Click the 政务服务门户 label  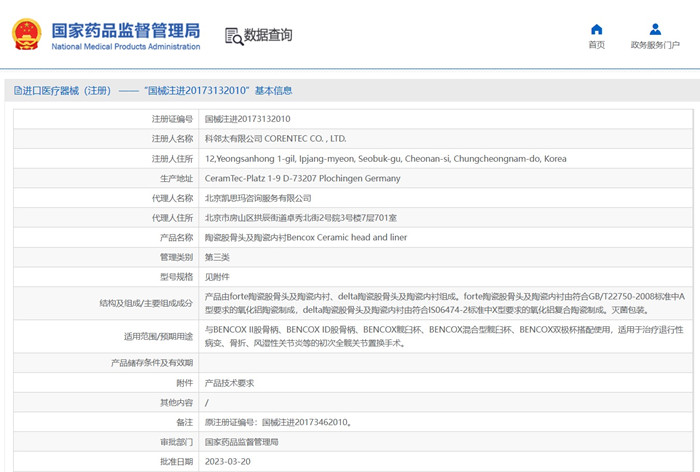tap(655, 45)
